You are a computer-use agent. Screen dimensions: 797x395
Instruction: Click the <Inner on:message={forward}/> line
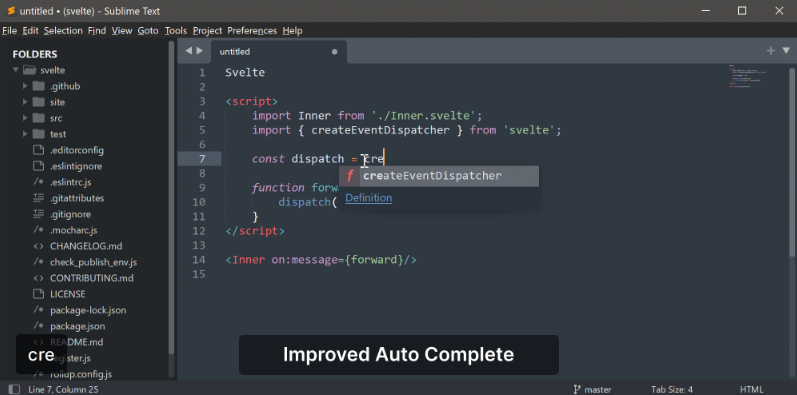click(321, 260)
